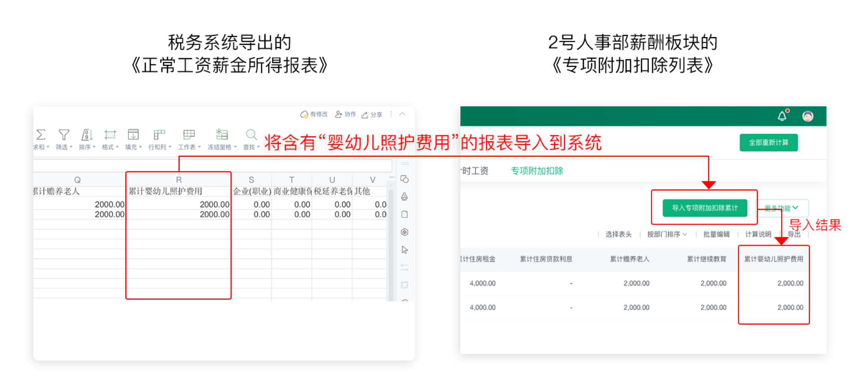Expand the 按部门排序 sort dropdown
The height and width of the screenshot is (387, 868).
(x=667, y=234)
